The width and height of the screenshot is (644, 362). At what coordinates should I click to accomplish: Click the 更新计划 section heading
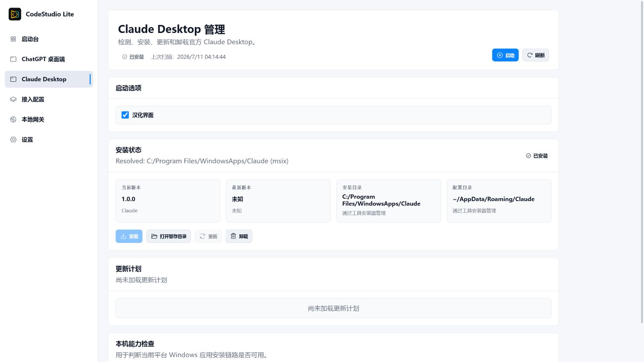tap(128, 269)
